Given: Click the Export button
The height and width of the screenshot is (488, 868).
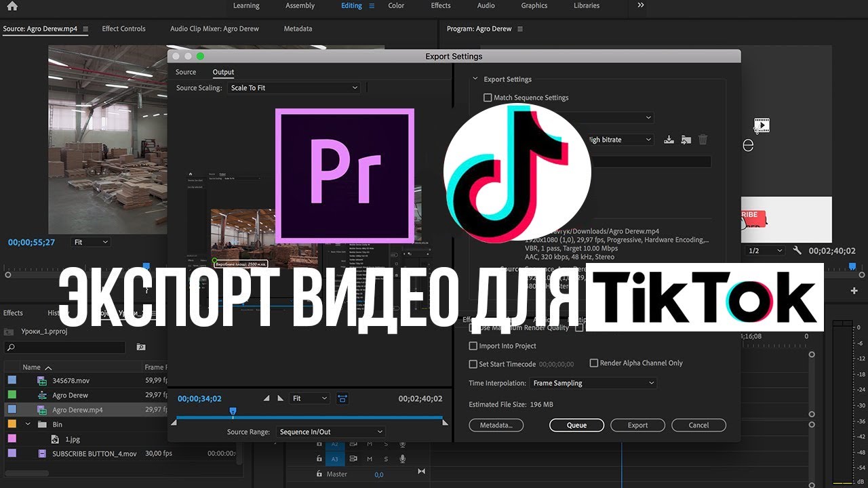Looking at the screenshot, I should click(637, 425).
